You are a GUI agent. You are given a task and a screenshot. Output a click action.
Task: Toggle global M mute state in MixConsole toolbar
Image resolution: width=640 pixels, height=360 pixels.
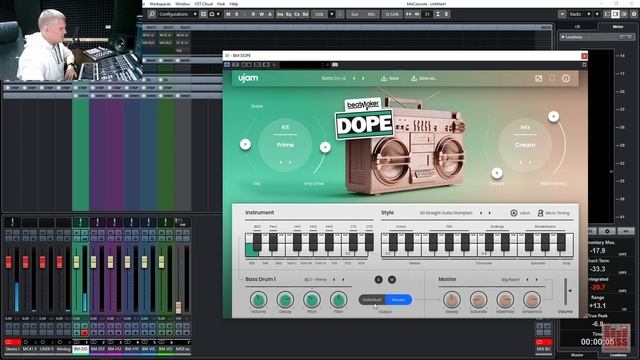(228, 14)
